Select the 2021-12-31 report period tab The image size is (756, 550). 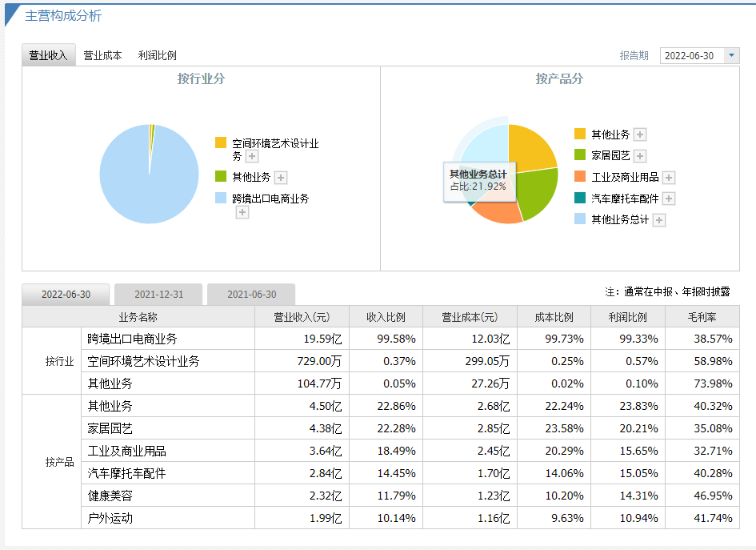[158, 295]
